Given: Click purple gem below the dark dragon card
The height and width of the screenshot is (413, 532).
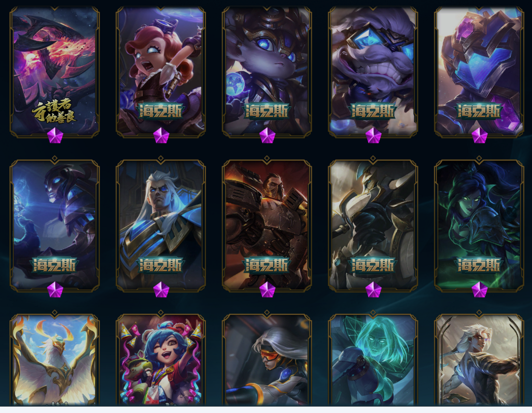Looking at the screenshot, I should [x=55, y=136].
